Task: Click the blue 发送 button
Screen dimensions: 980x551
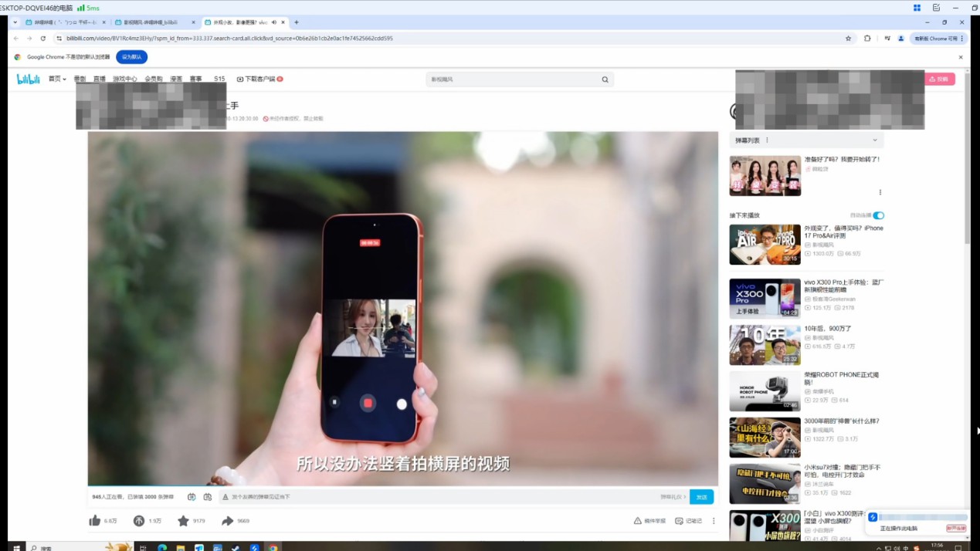Action: tap(701, 497)
